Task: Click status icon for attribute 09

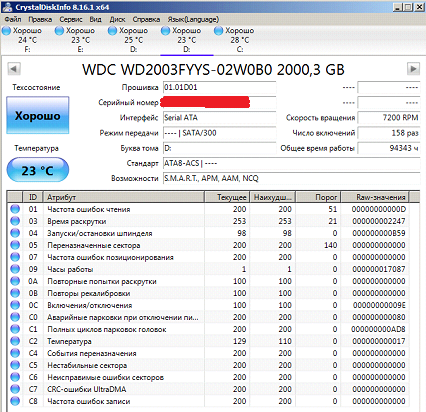Action: (x=15, y=269)
